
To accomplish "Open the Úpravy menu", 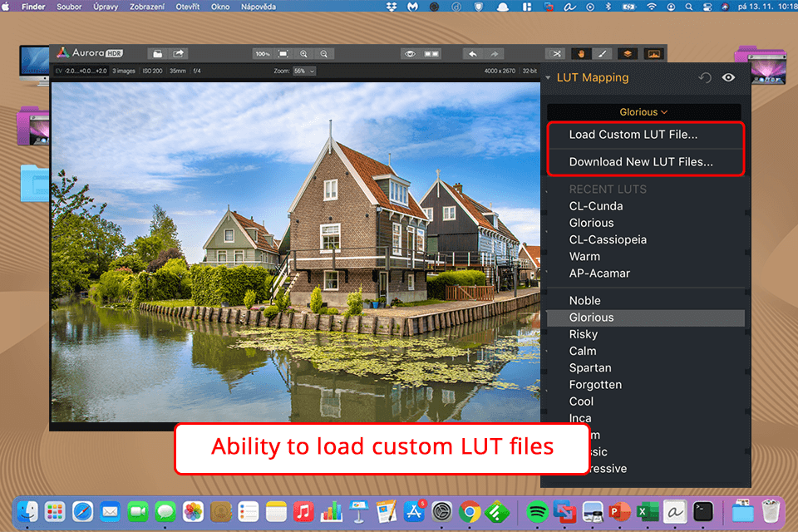I will (x=106, y=7).
